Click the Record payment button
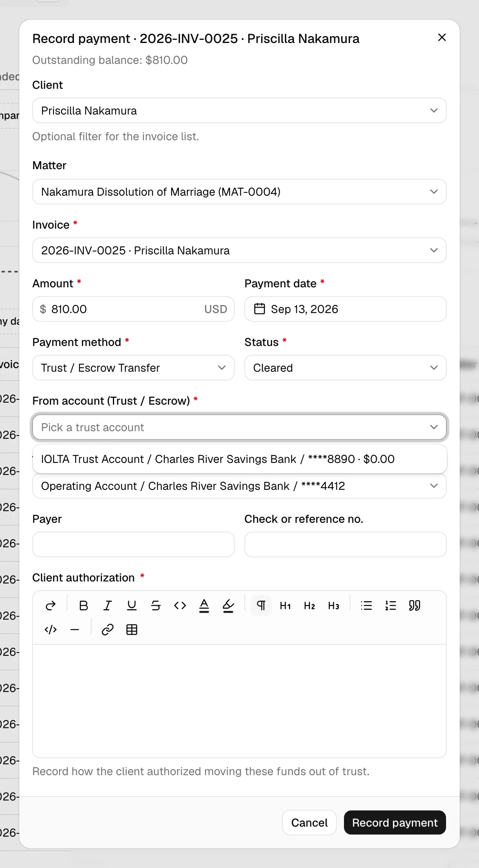Viewport: 479px width, 868px height. point(395,823)
